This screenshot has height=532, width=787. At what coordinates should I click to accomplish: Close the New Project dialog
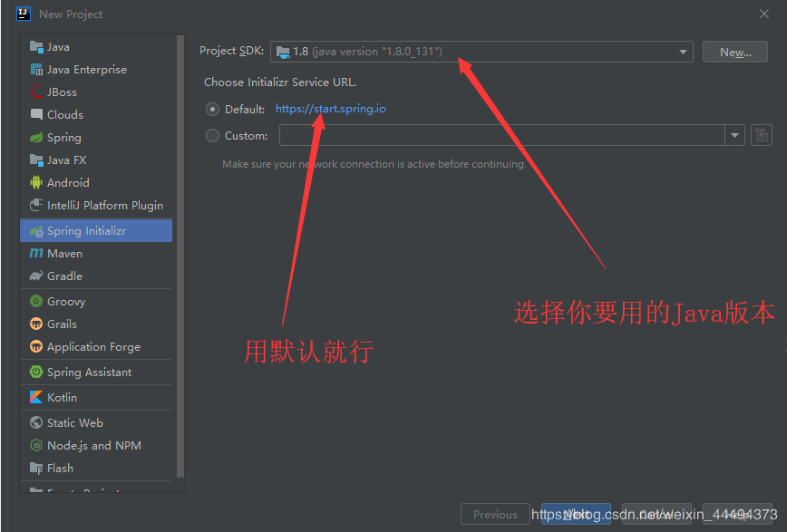pos(764,14)
